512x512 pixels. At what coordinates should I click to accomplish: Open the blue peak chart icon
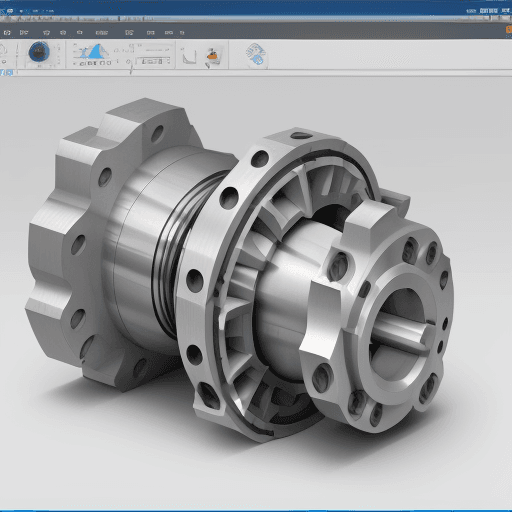(94, 52)
